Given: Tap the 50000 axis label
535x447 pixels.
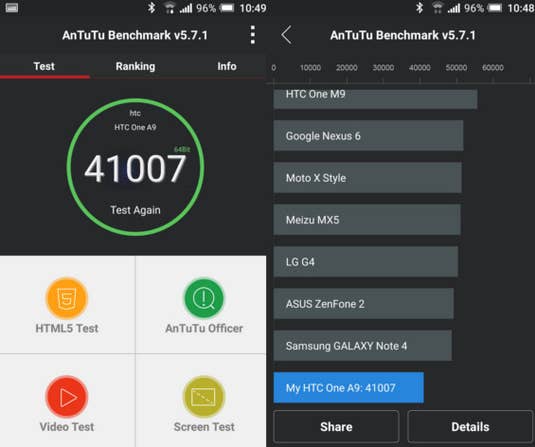Looking at the screenshot, I should [x=456, y=68].
